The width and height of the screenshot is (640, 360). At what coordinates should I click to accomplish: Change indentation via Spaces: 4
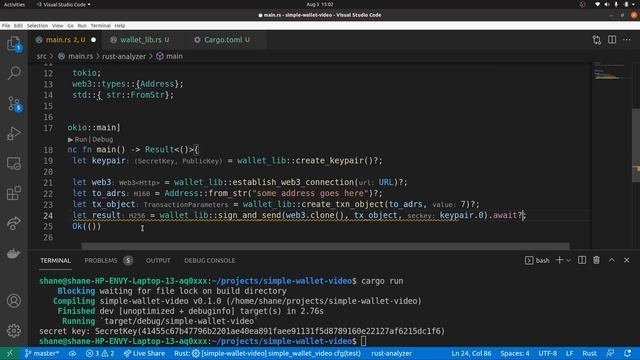515,353
